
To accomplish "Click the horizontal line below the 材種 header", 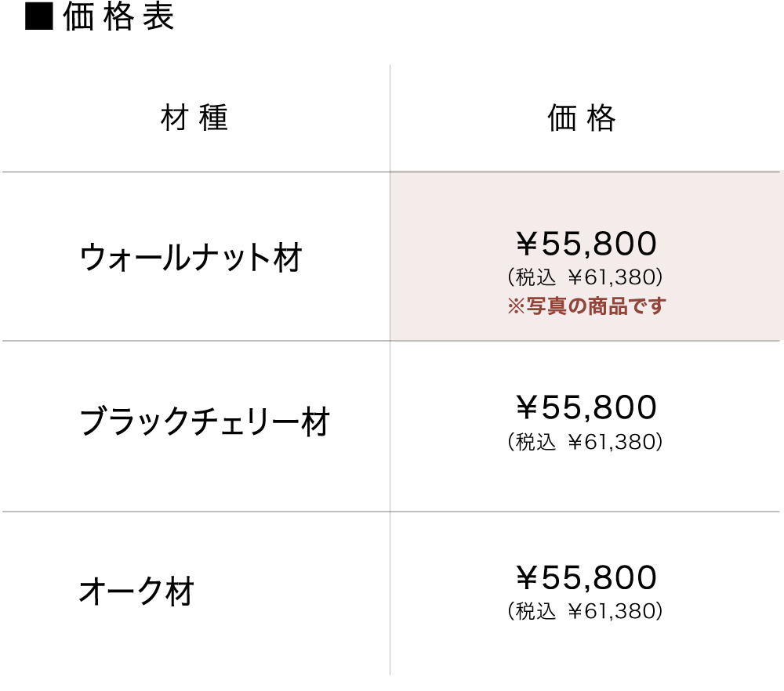I will click(196, 172).
